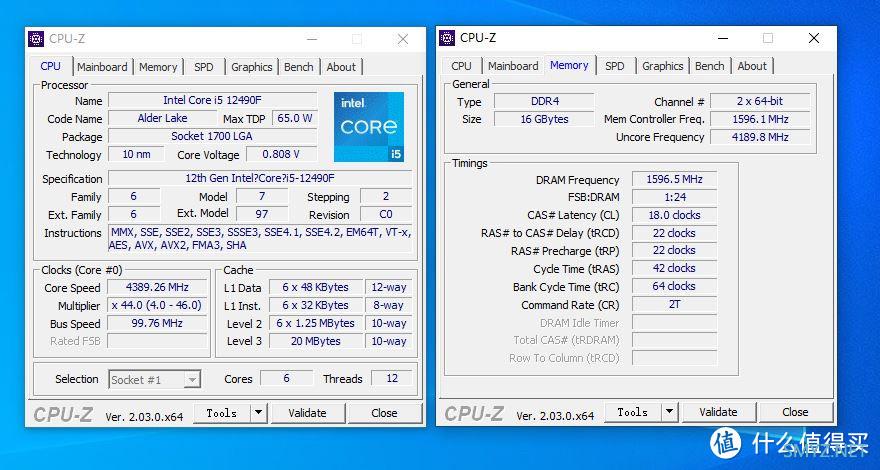
Task: Open Mainboard tab in right CPU-Z window
Action: point(513,66)
